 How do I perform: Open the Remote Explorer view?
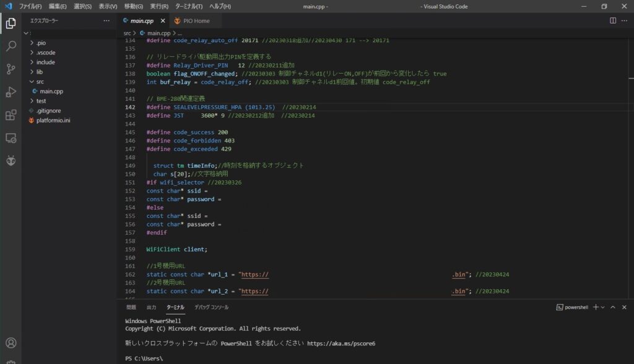11,137
